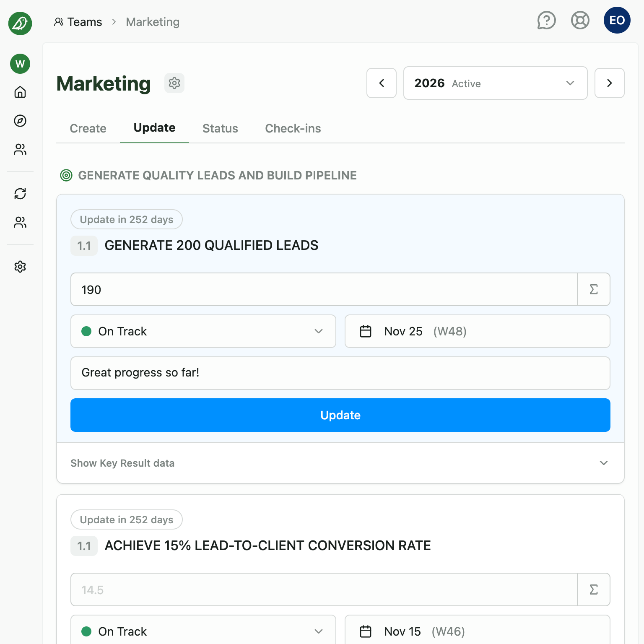This screenshot has height=644, width=644.
Task: Click the green bird logo icon
Action: click(20, 23)
